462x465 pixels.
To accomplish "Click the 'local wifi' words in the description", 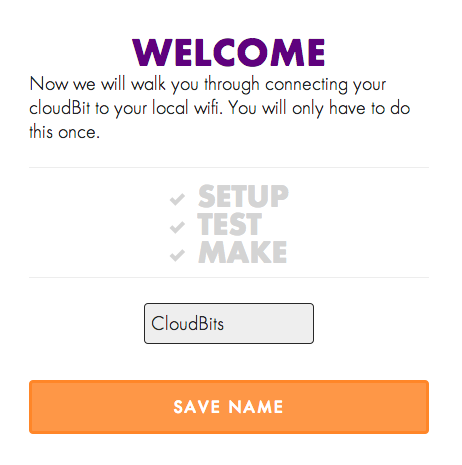I will click(x=187, y=108).
